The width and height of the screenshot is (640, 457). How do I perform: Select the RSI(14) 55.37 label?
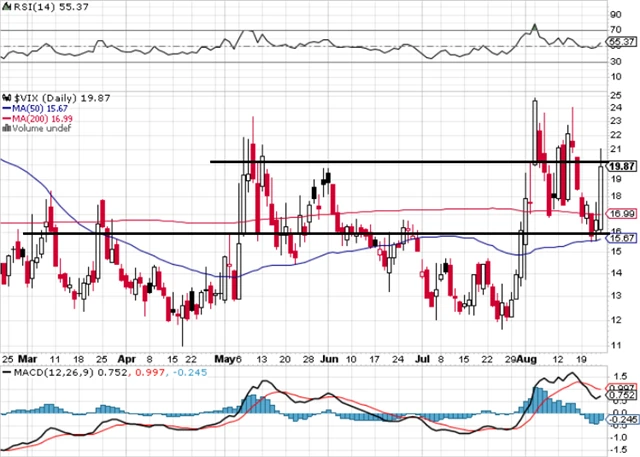tap(36, 6)
